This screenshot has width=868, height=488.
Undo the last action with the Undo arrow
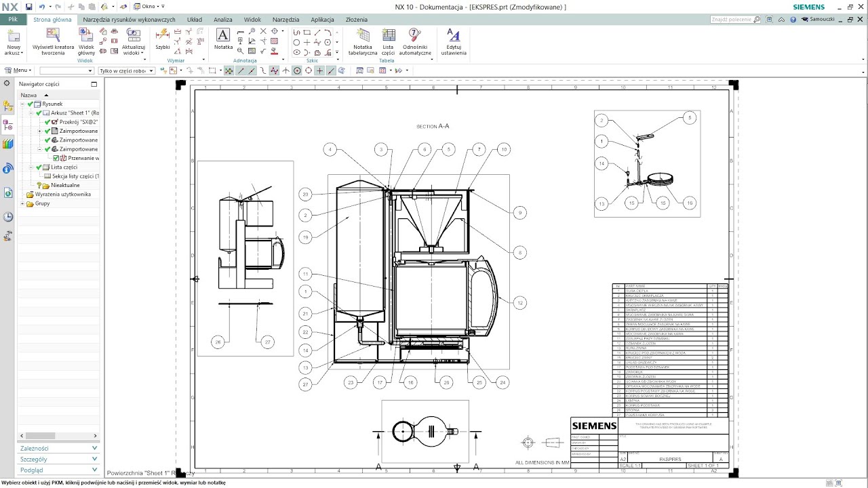(x=42, y=6)
